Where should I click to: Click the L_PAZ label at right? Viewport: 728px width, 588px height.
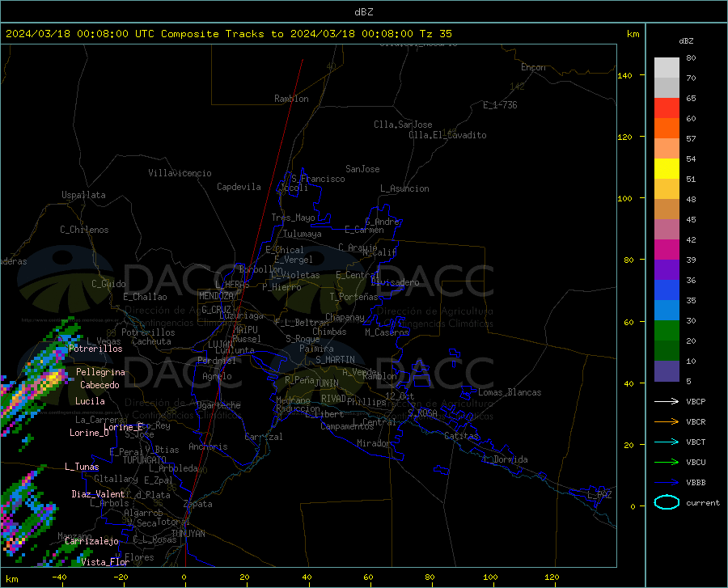point(599,495)
